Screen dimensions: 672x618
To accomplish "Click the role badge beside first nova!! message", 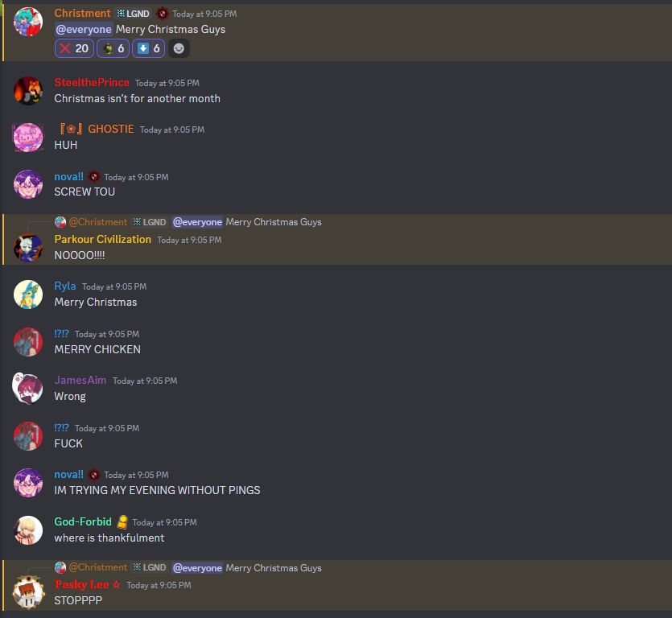I will 94,176.
